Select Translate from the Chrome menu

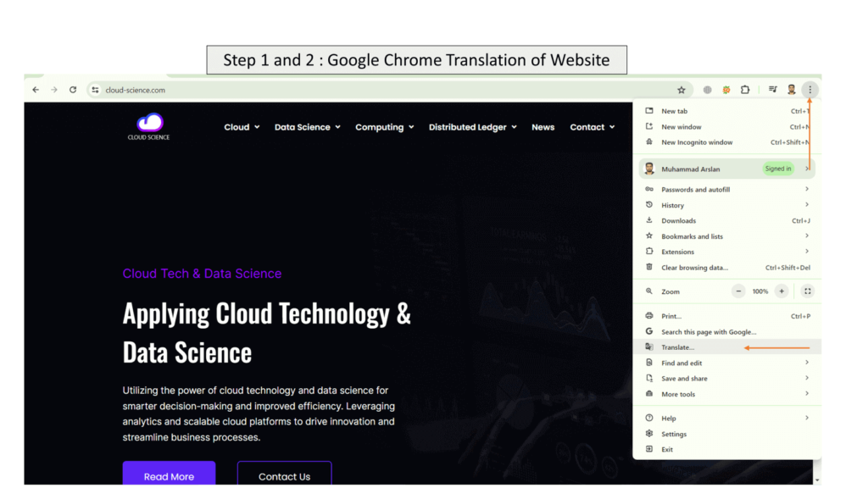point(677,347)
